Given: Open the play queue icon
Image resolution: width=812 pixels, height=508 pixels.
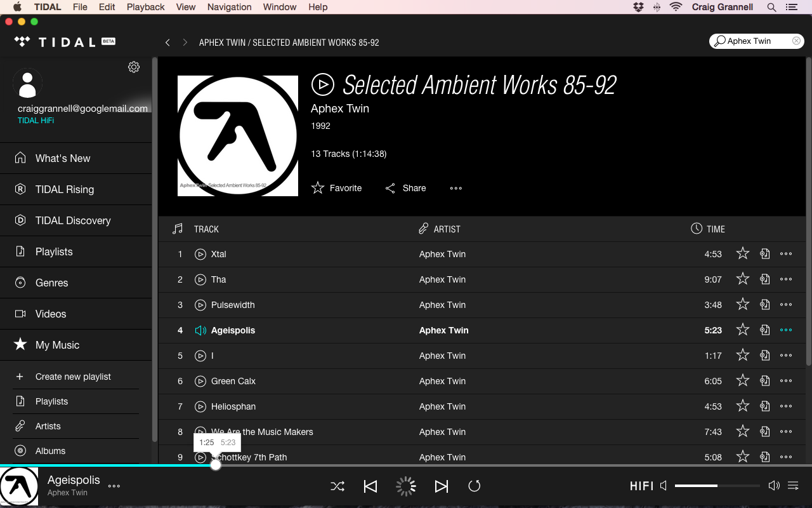Looking at the screenshot, I should [x=793, y=486].
